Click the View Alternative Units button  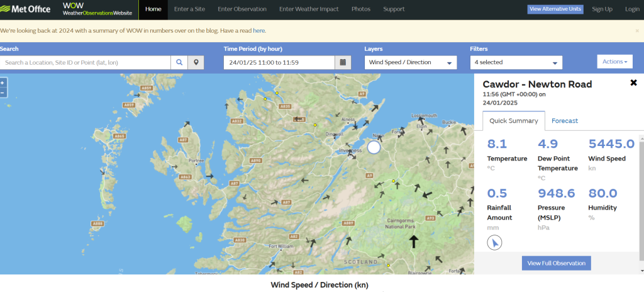click(x=555, y=9)
